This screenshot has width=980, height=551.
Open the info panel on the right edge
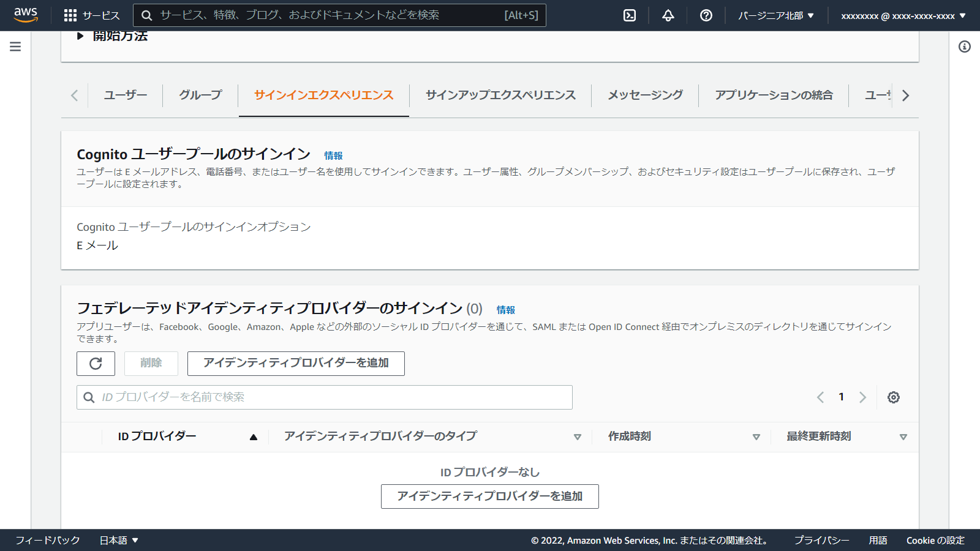pos(966,46)
